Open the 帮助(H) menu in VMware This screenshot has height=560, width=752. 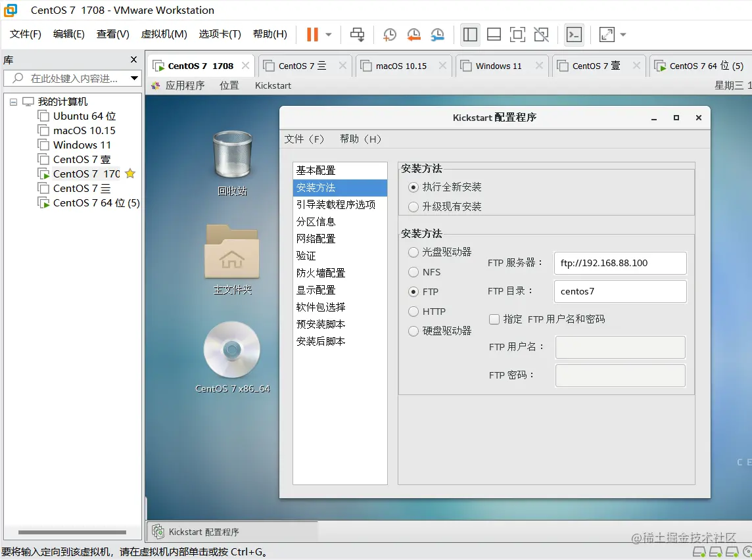coord(270,34)
